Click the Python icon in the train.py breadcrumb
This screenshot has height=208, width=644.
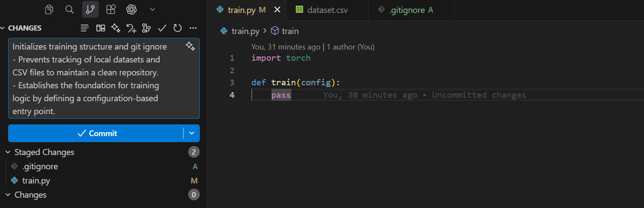[223, 31]
